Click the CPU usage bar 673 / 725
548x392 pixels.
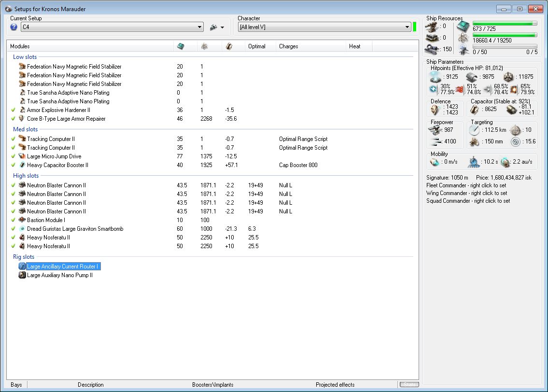pos(505,23)
